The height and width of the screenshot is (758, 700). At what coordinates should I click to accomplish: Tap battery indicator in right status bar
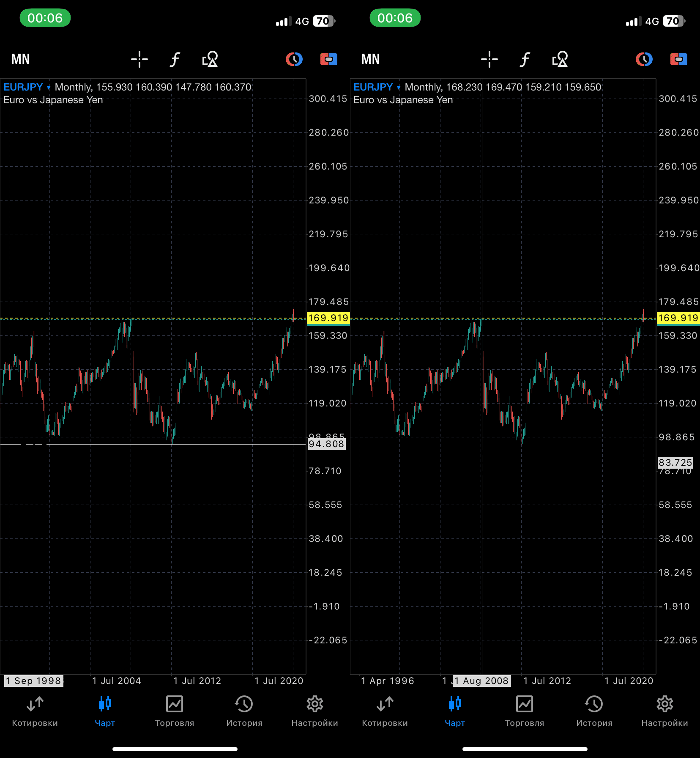[x=674, y=21]
